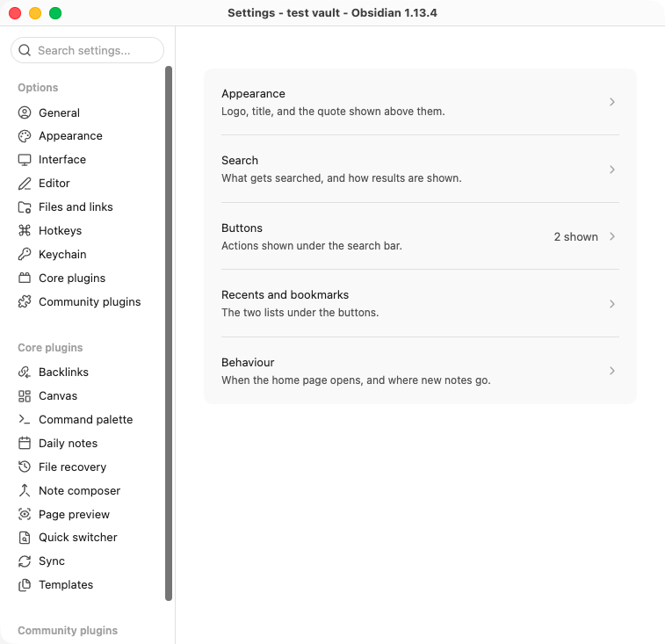Click the Community plugins puzzle icon
The image size is (665, 644).
point(25,301)
